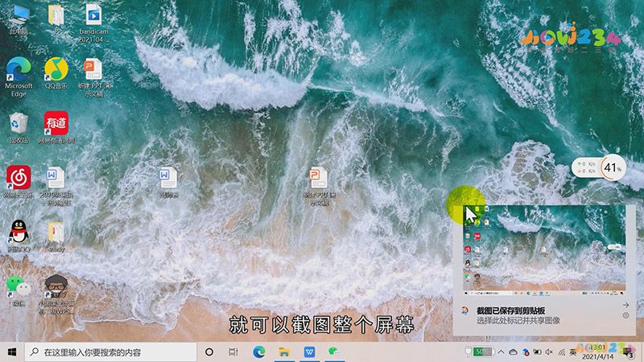This screenshot has height=362, width=644.
Task: Open the system battery tray icon
Action: coord(537,352)
